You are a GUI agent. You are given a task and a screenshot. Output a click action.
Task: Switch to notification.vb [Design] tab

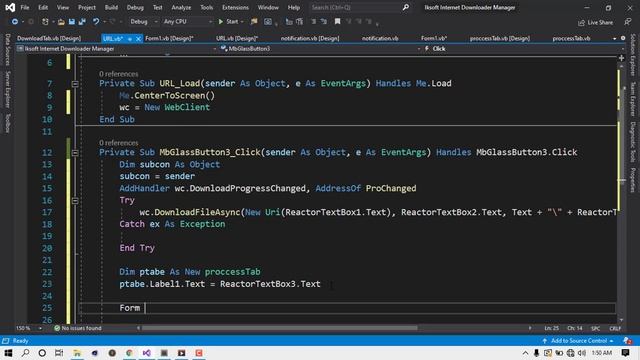[310, 38]
